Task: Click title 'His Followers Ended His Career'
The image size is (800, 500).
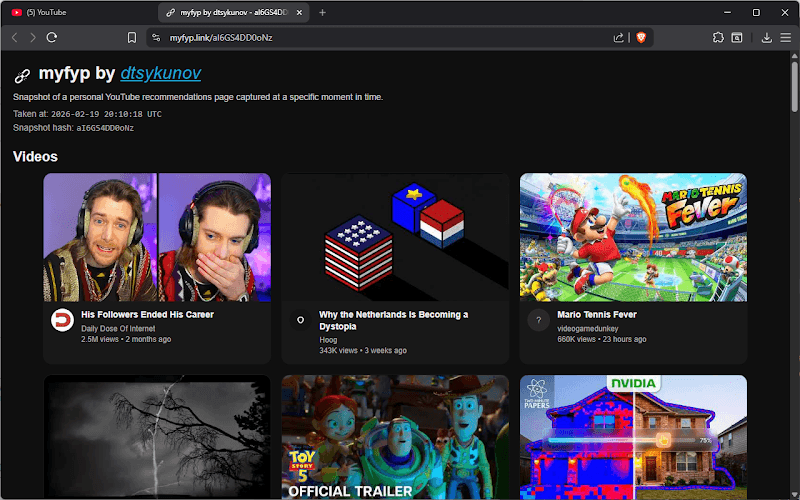Action: (147, 315)
